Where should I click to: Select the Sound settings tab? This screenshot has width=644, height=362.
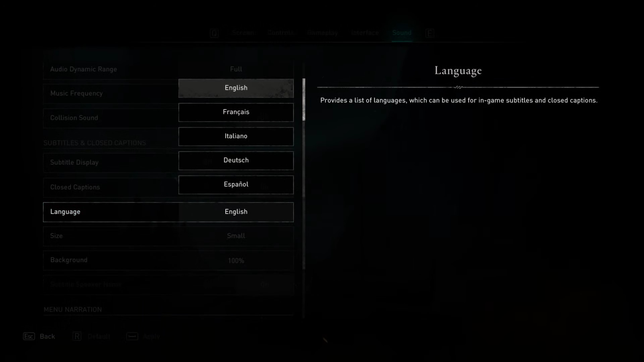pyautogui.click(x=401, y=33)
